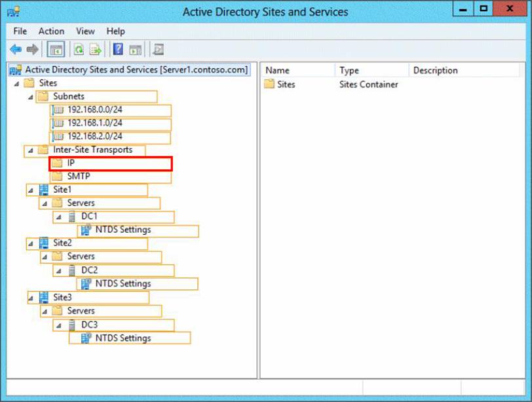
Task: Click the Back arrow toolbar button
Action: click(x=16, y=50)
